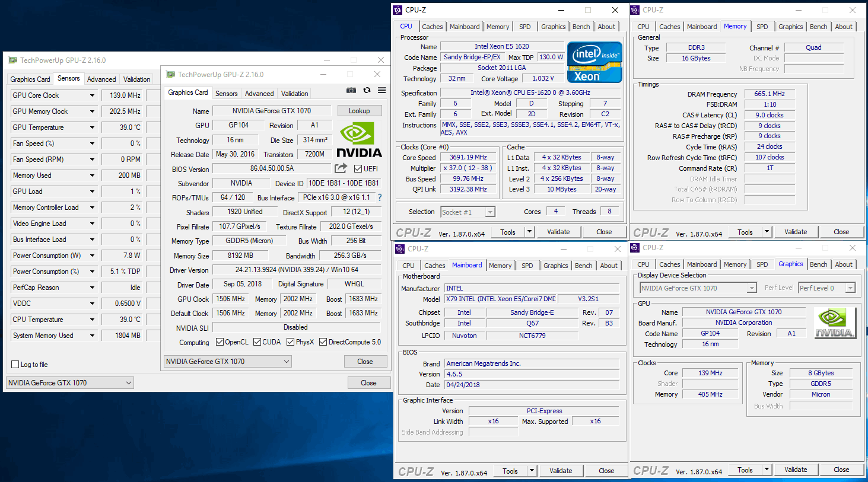Open About tab in CPU-Z Graphics-tab window
Screen dimensions: 868x482
tap(844, 264)
